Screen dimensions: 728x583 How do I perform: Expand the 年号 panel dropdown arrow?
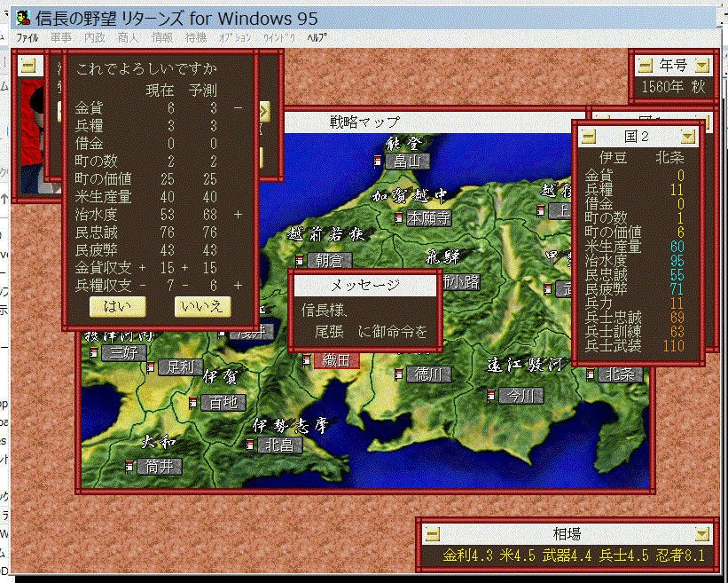[702, 67]
